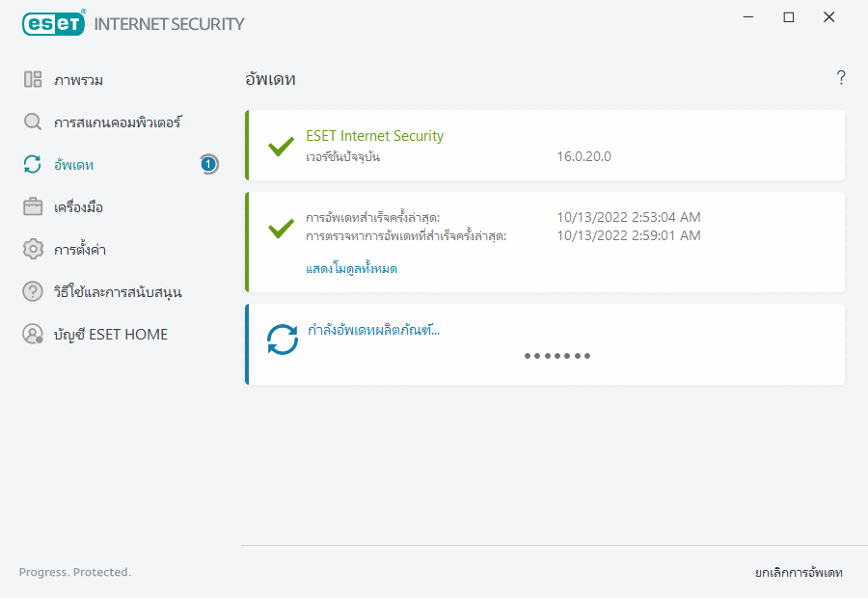
Task: Go to เครื่องมือ section
Action: click(x=78, y=207)
